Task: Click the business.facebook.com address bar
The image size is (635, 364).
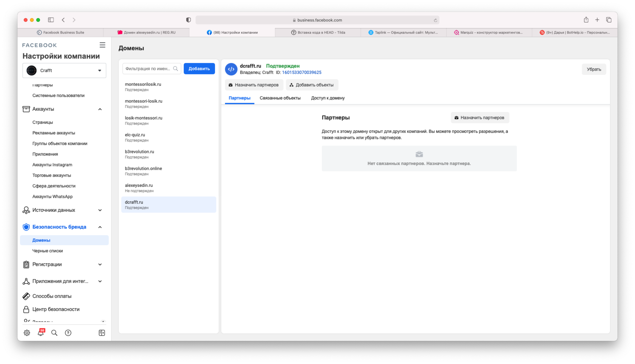Action: [317, 20]
